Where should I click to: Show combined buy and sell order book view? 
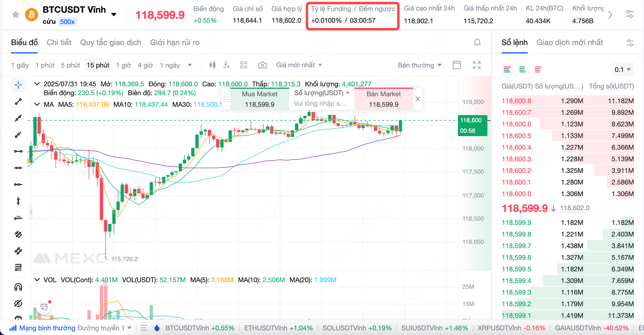coord(507,69)
